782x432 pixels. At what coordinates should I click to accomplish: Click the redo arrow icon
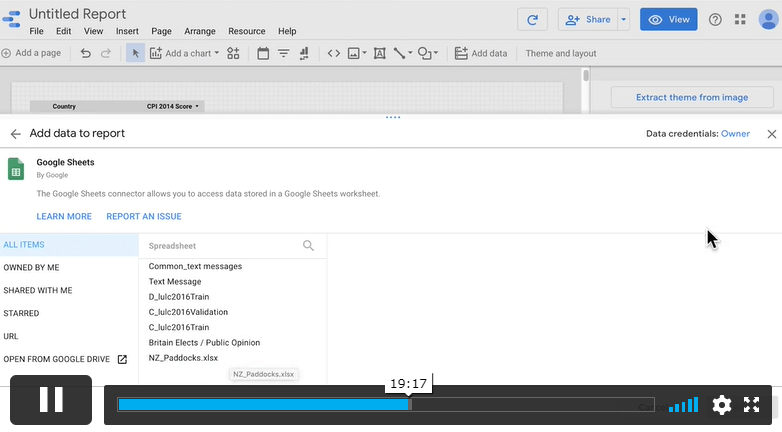106,53
